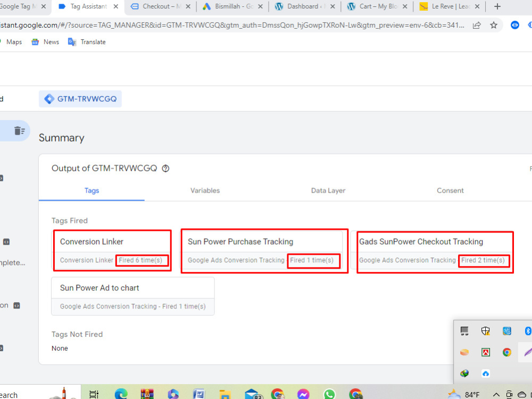
Task: Switch to the Data Layer tab
Action: coord(328,190)
